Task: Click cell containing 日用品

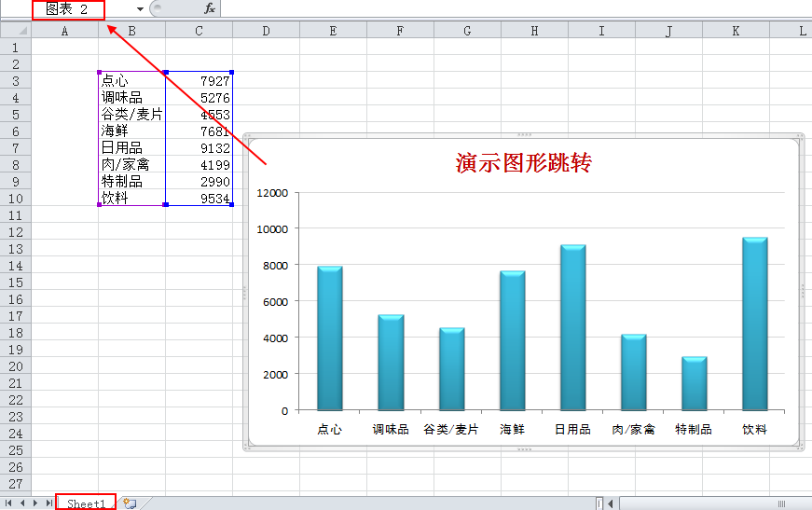Action: (x=132, y=148)
